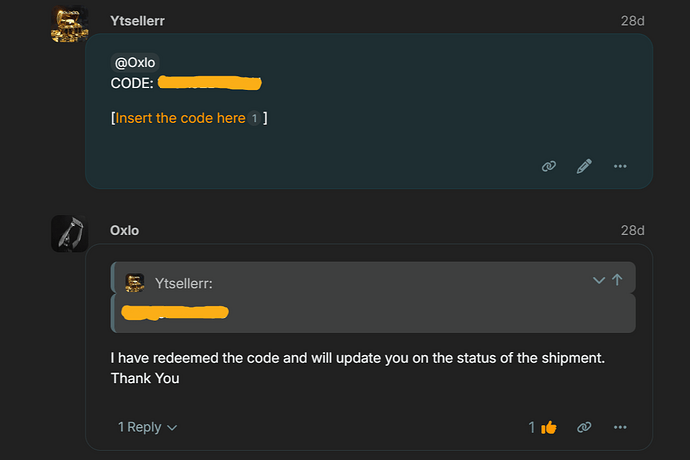Expand the quoted Ytsellerr message chevron
690x460 pixels.
[598, 280]
